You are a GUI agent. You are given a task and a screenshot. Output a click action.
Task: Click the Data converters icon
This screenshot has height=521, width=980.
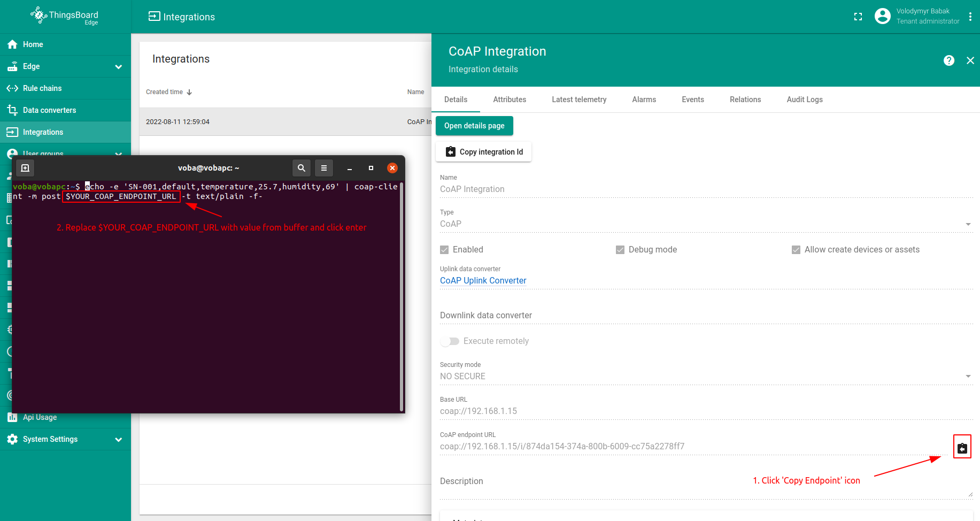[12, 110]
